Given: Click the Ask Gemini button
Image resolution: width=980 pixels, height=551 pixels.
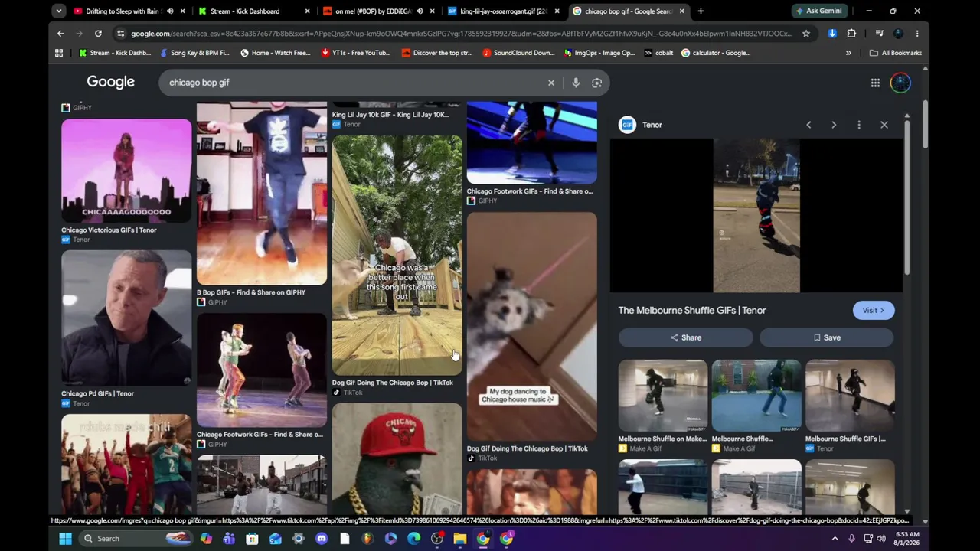Looking at the screenshot, I should (818, 11).
